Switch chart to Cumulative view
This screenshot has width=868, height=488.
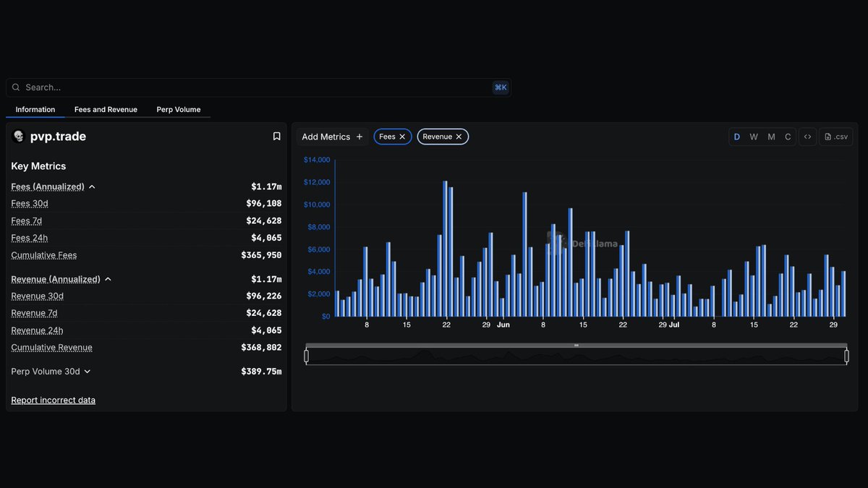(x=788, y=137)
